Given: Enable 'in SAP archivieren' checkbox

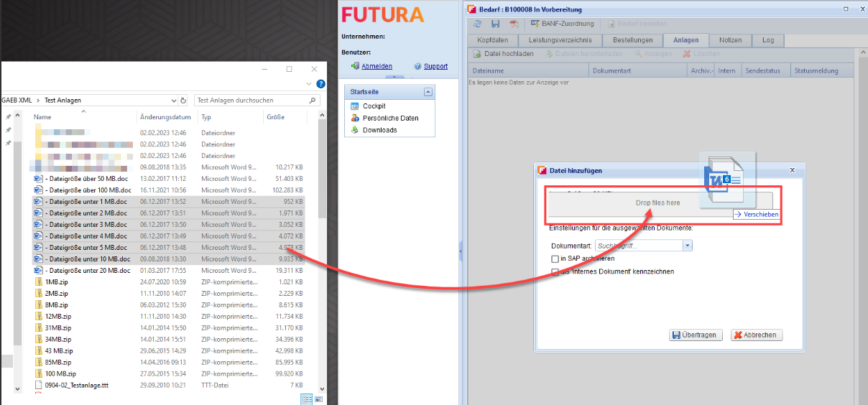Looking at the screenshot, I should [555, 259].
